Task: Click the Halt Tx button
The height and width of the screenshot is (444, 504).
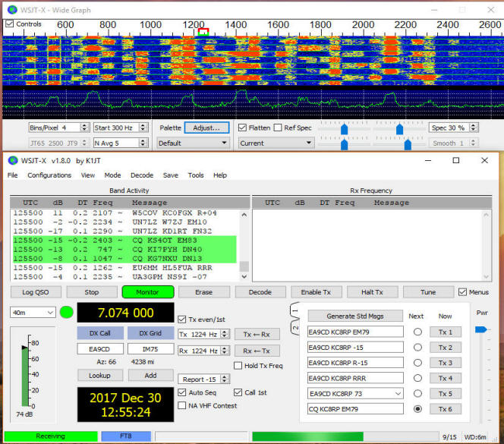Action: tap(372, 292)
